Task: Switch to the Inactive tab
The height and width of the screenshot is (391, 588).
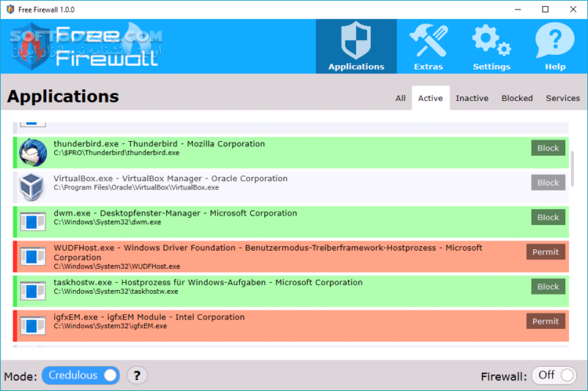Action: tap(472, 98)
